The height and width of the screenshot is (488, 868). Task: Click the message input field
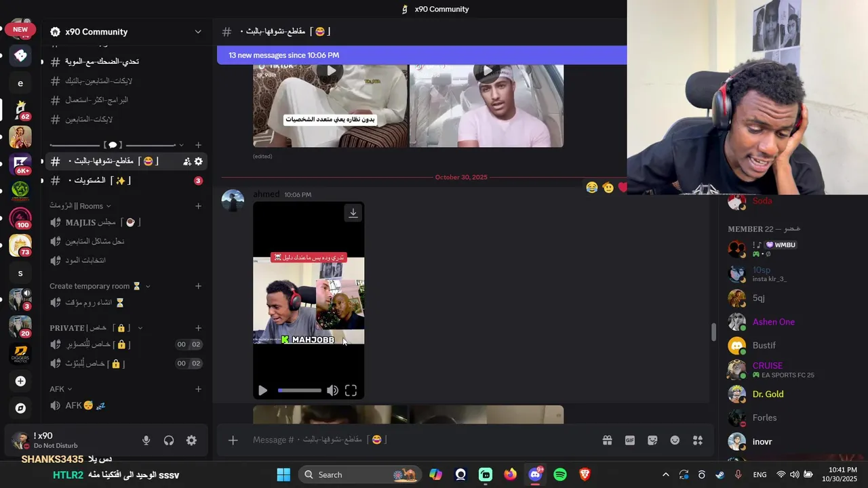click(420, 441)
